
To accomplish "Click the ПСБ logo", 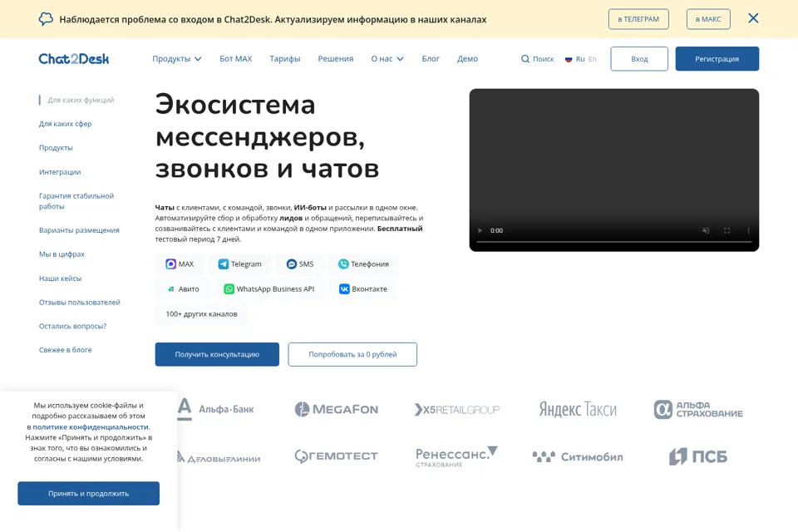I will tap(697, 456).
